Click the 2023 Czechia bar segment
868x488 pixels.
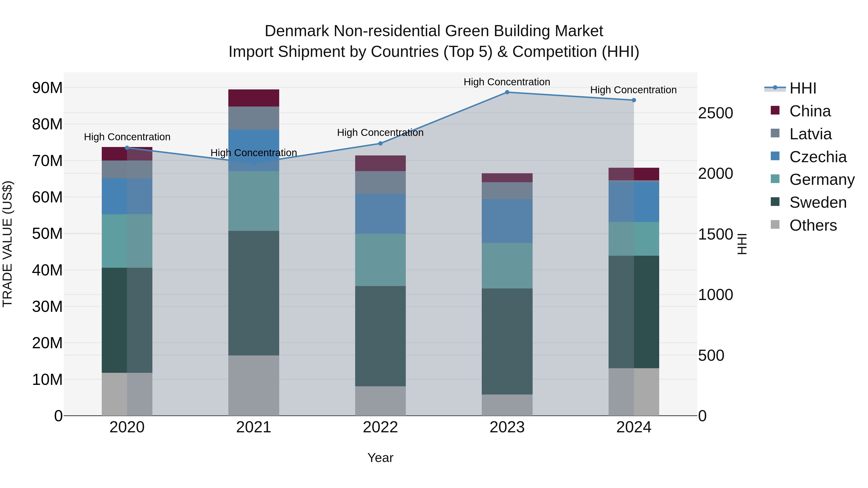507,221
